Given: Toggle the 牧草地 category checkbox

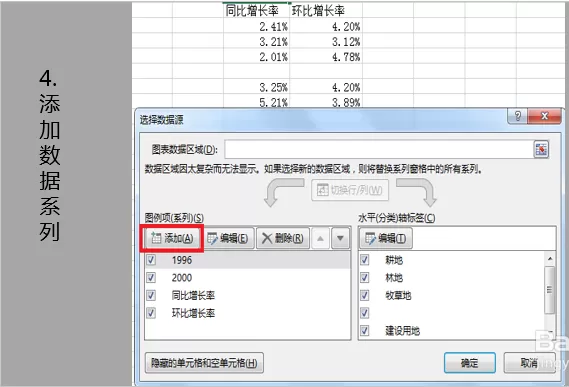Looking at the screenshot, I should coord(364,295).
